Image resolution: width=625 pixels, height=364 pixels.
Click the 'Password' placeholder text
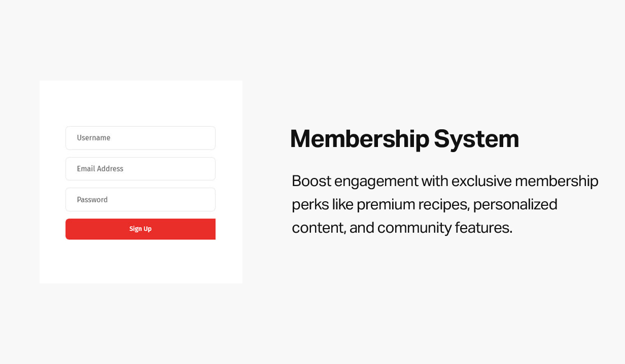[92, 200]
